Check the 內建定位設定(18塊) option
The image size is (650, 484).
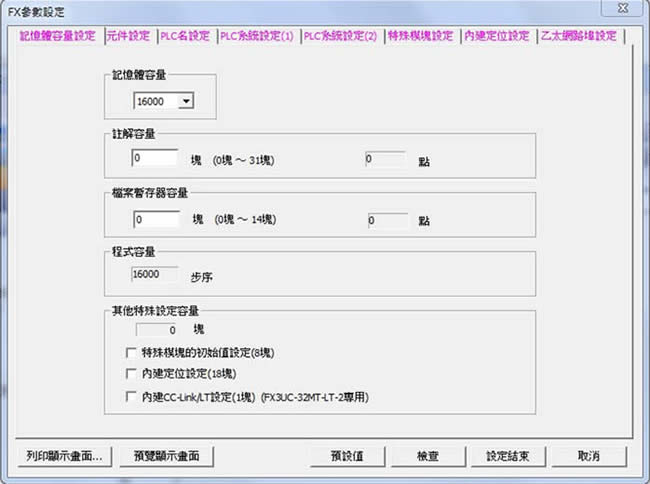(x=132, y=374)
